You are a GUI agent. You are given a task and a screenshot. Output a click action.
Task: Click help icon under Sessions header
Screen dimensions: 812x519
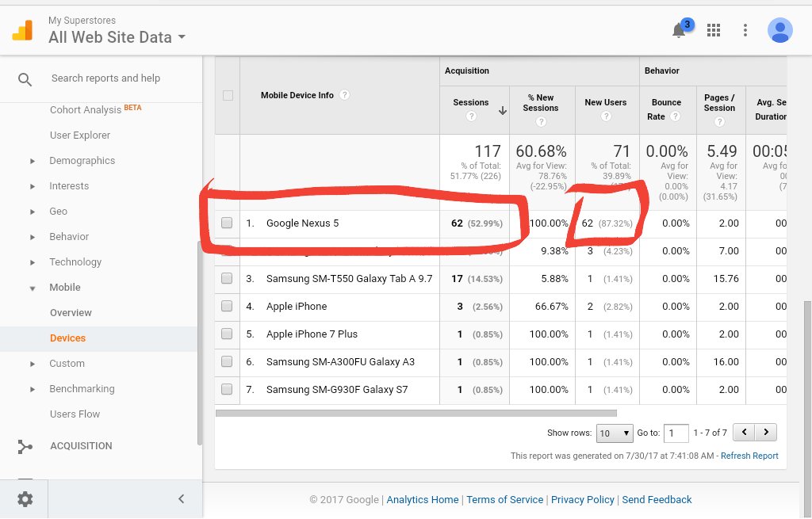click(x=471, y=116)
